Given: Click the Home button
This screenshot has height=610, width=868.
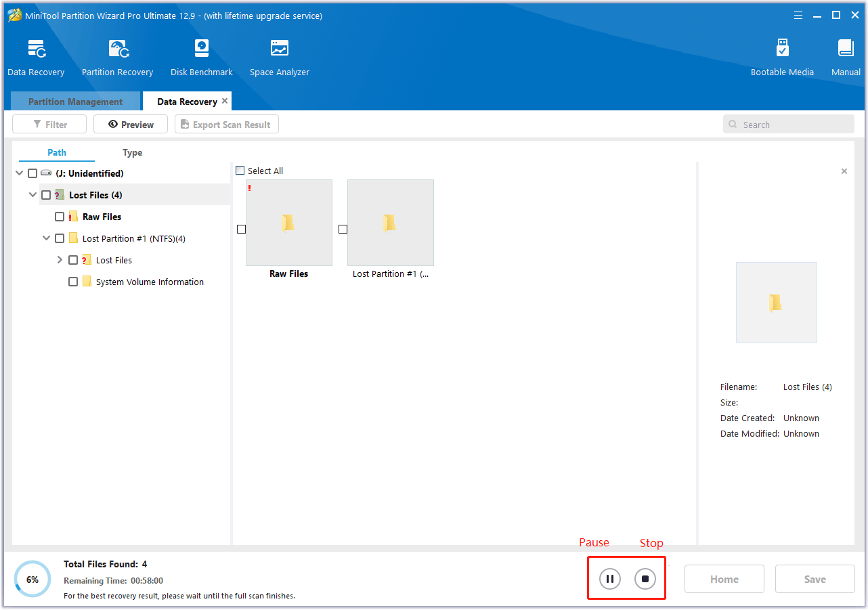Looking at the screenshot, I should tap(724, 578).
